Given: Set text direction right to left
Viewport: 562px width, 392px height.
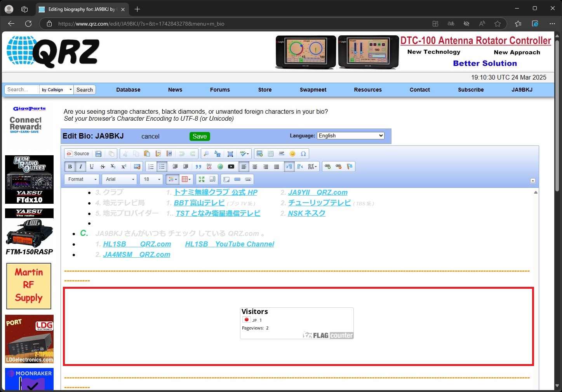Looking at the screenshot, I should pos(300,167).
